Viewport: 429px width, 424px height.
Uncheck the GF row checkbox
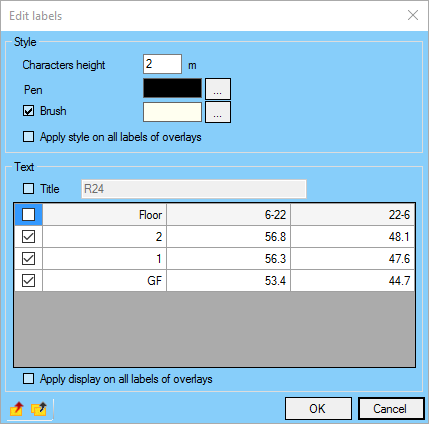click(28, 281)
